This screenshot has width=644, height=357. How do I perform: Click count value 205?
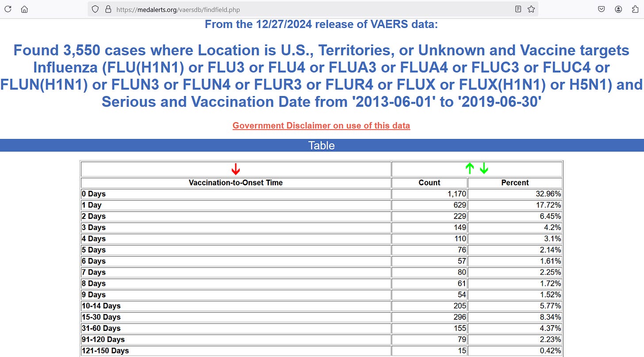tap(460, 306)
